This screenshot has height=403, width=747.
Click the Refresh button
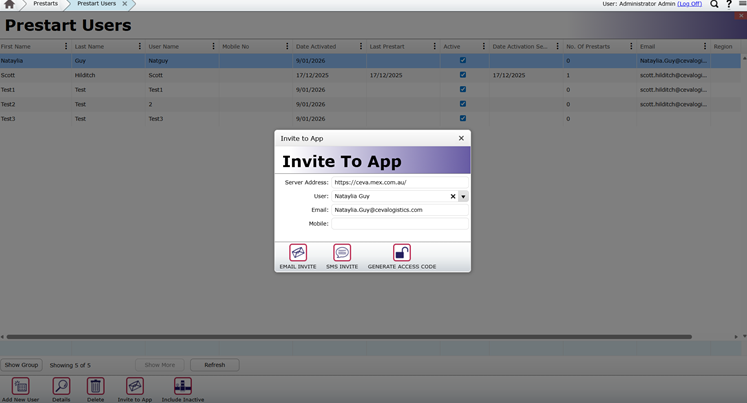tap(214, 365)
